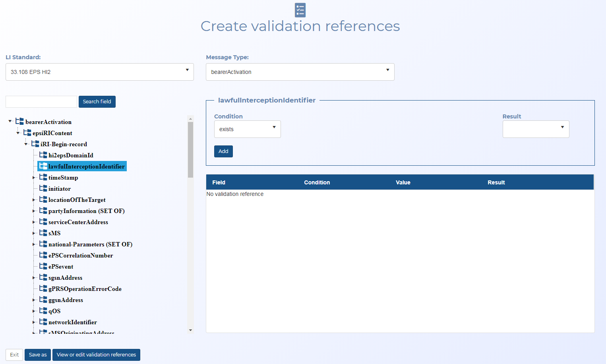The image size is (606, 364).
Task: Open the Condition dropdown showing exists
Action: [x=247, y=129]
